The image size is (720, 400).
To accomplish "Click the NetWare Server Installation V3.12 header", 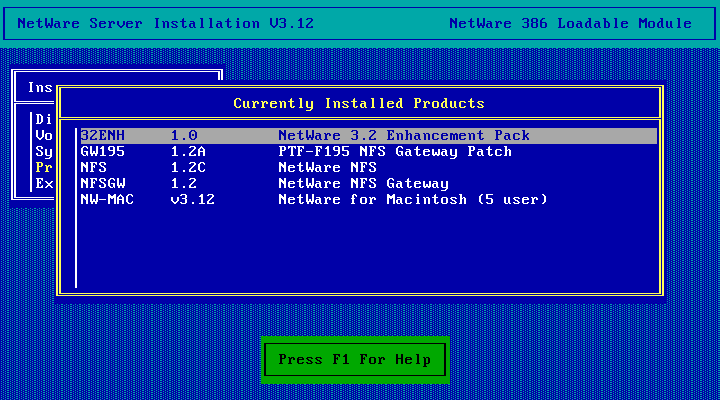I will coord(165,23).
